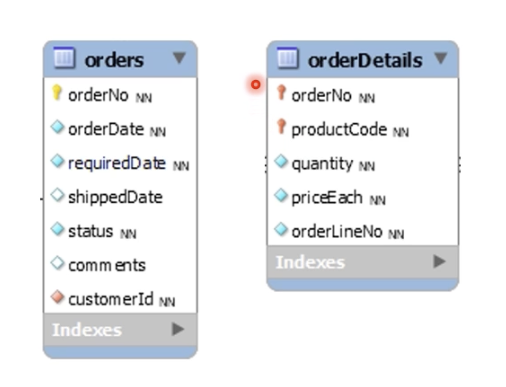Viewport: 506px width, 387px height.
Task: Select the priceEach column row
Action: 363,198
